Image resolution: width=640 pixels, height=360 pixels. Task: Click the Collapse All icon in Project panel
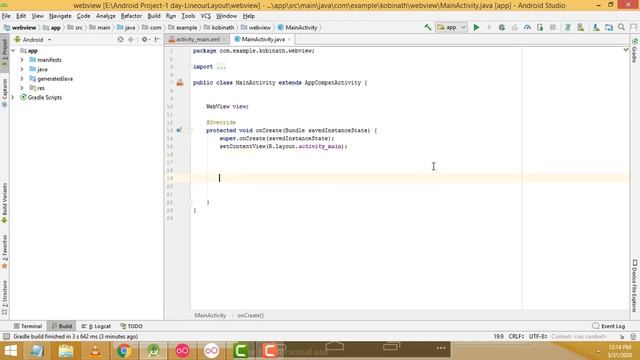coord(131,40)
